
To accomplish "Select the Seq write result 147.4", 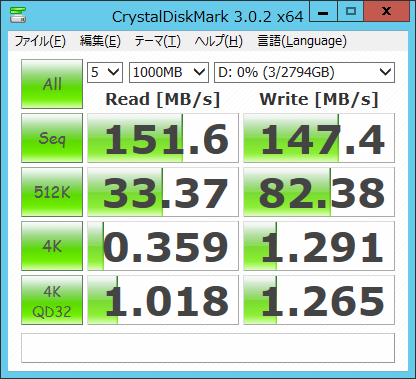I will coord(319,138).
